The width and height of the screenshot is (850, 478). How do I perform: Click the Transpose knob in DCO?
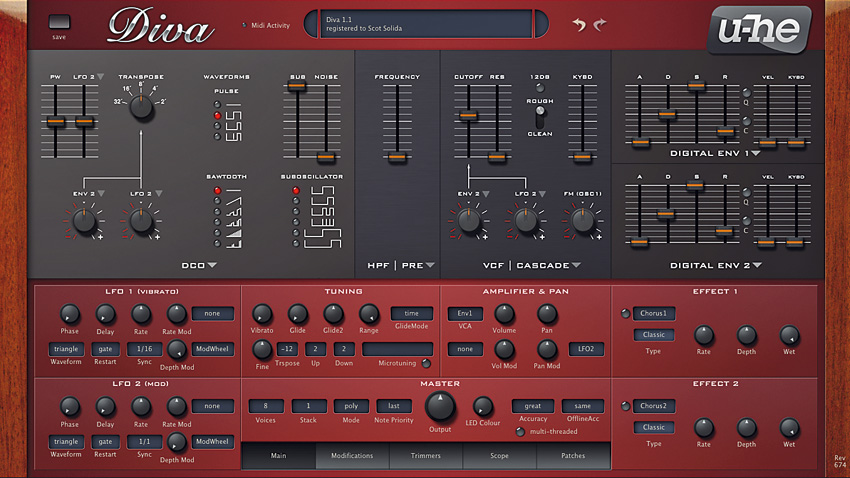141,107
